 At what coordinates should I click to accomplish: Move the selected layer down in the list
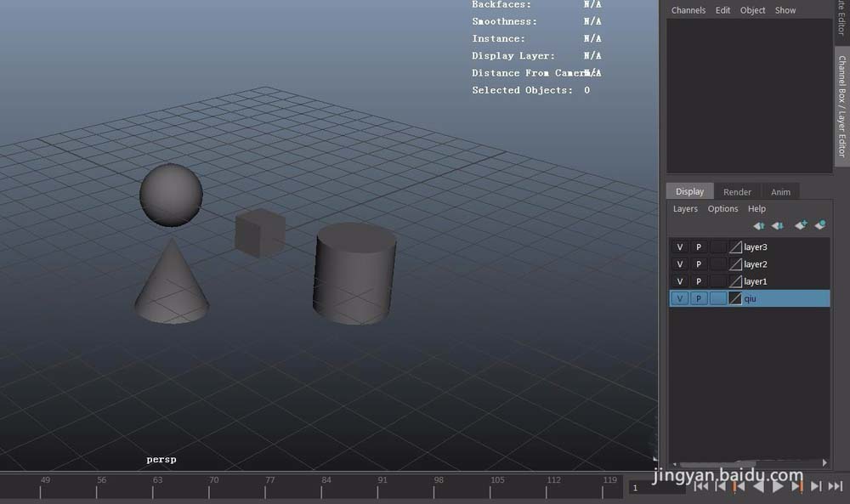778,225
